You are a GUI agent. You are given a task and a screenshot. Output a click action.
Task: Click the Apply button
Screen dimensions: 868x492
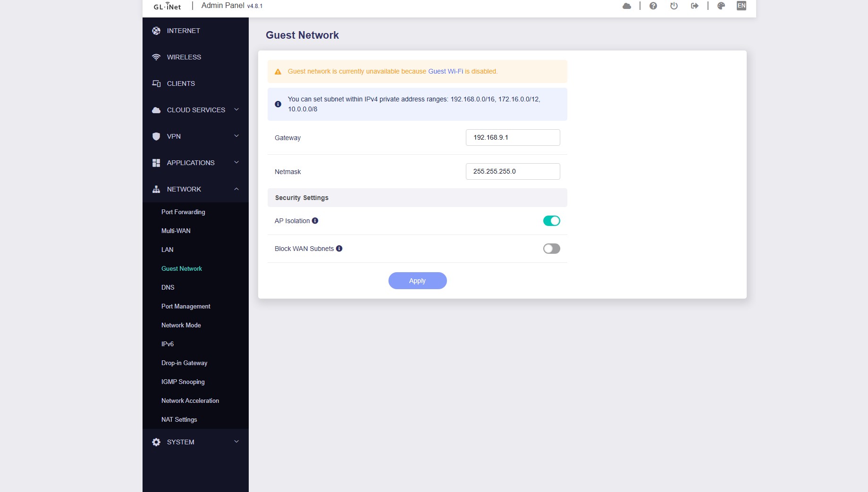(417, 281)
